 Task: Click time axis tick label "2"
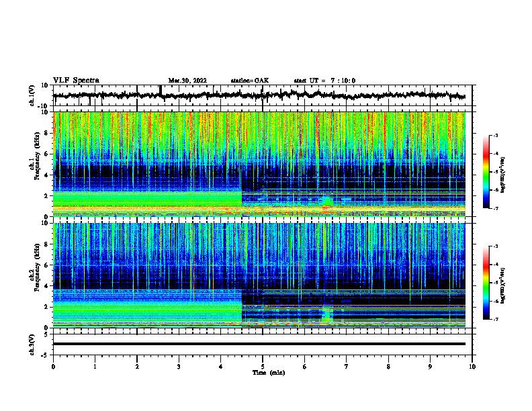pyautogui.click(x=137, y=367)
